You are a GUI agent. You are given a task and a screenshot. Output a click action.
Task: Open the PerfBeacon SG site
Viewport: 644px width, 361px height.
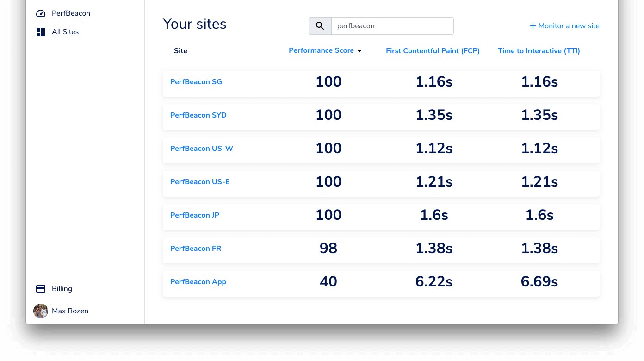[196, 82]
